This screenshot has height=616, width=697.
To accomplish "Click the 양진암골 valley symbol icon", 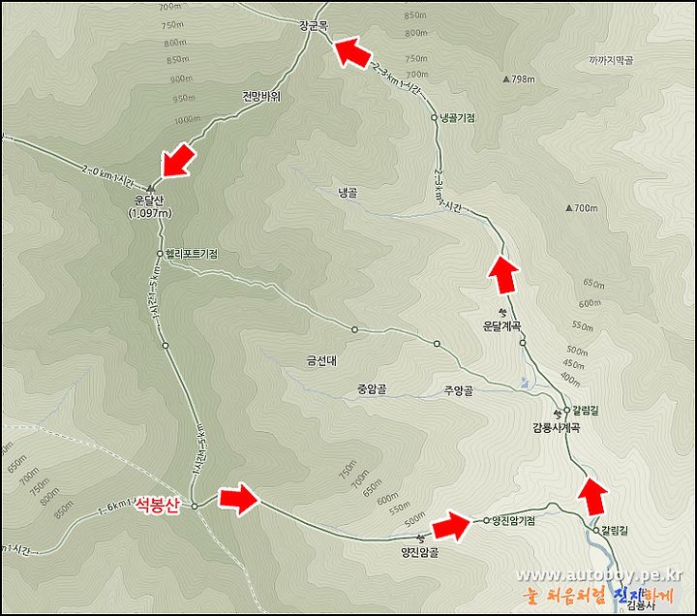I will (420, 538).
